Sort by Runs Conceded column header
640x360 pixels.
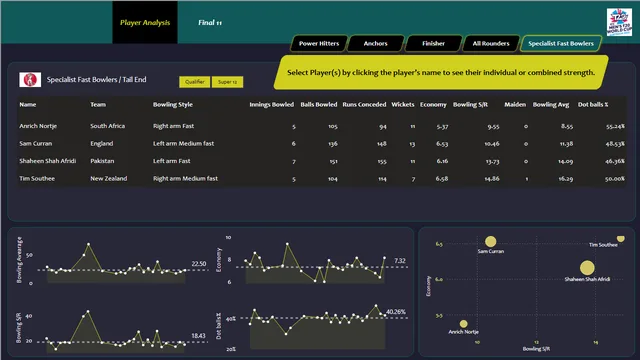pyautogui.click(x=364, y=104)
